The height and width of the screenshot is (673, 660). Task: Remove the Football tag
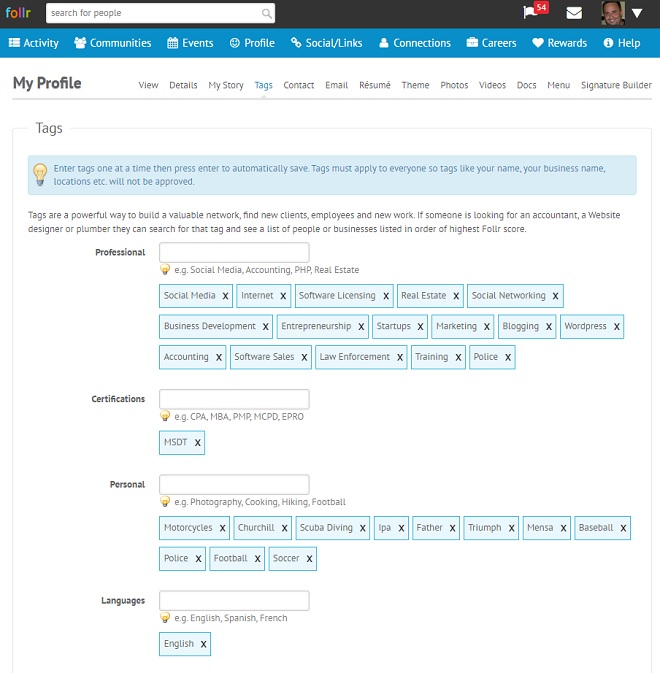[257, 559]
